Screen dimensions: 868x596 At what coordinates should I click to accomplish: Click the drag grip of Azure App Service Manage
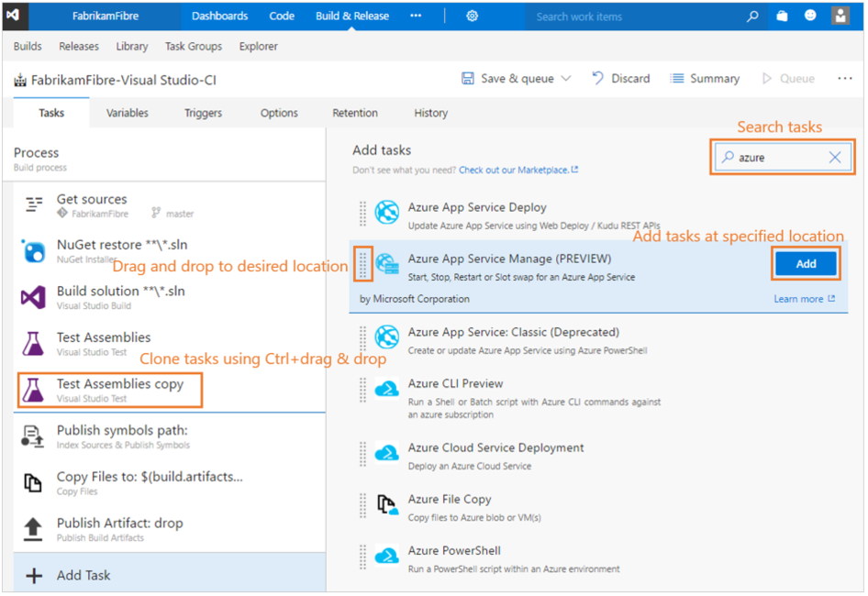click(362, 263)
